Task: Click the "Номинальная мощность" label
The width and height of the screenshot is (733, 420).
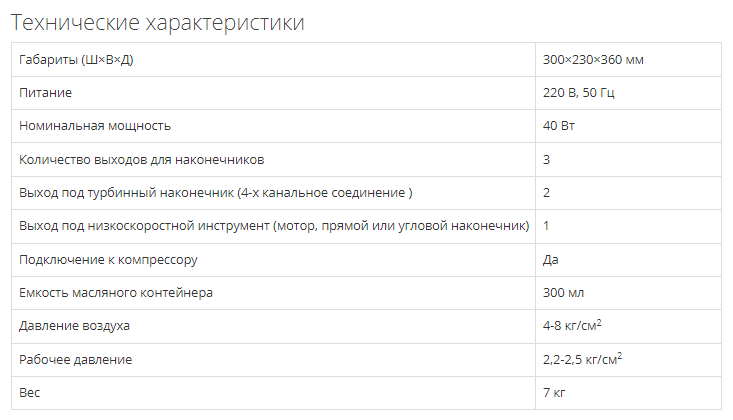Action: pos(95,126)
